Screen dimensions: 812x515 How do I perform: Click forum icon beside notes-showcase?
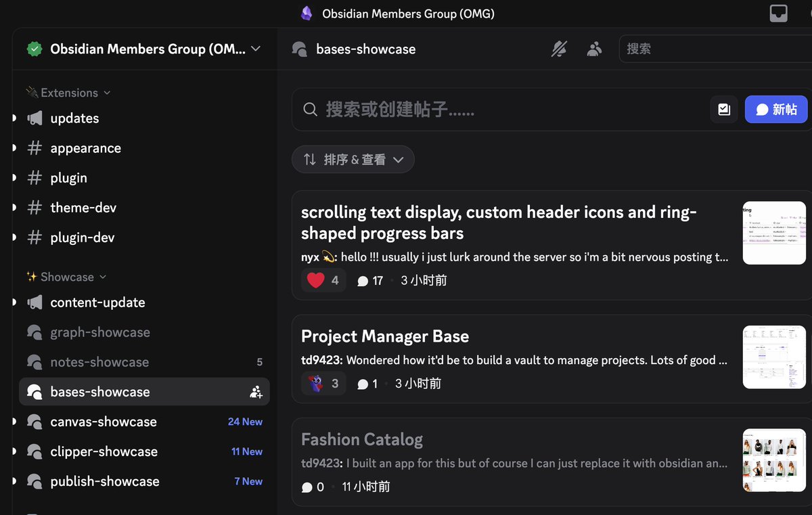tap(35, 362)
